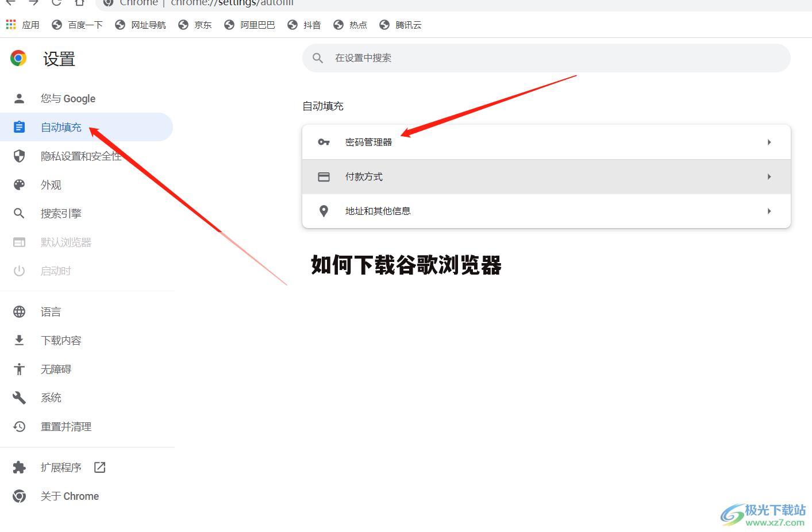Click the globe icon for 语言
This screenshot has height=532, width=812.
point(19,311)
